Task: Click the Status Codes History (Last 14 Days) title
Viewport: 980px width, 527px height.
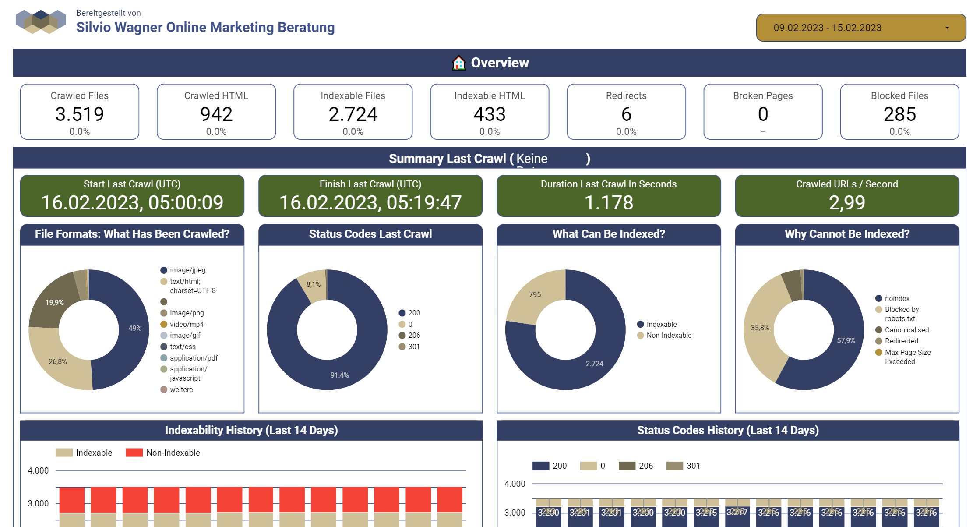Action: 728,430
